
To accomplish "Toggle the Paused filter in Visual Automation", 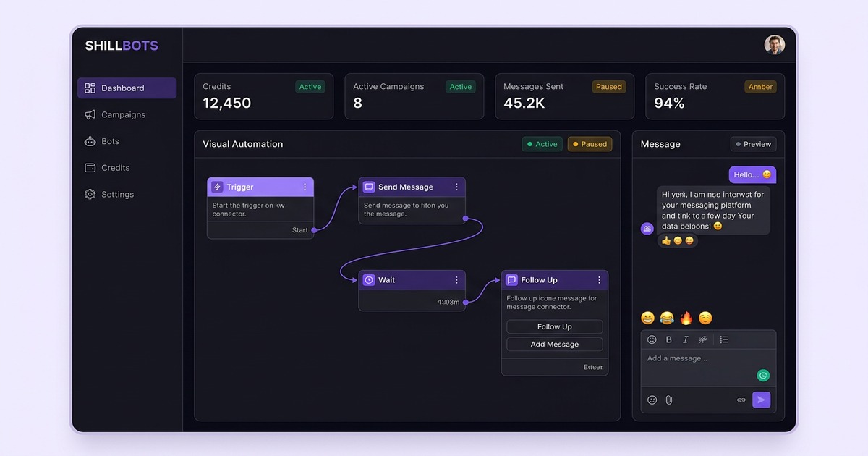I will click(x=590, y=144).
